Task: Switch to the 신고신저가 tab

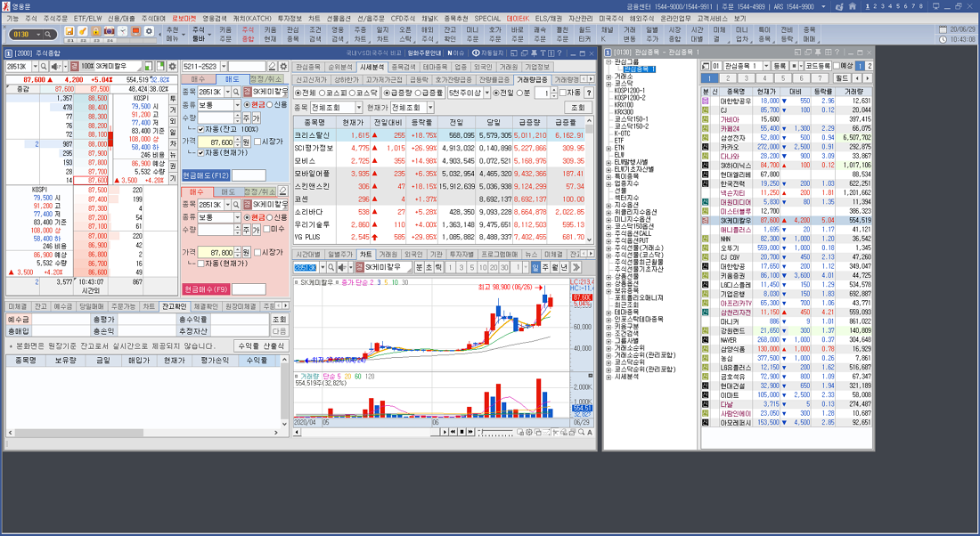Action: pyautogui.click(x=311, y=79)
